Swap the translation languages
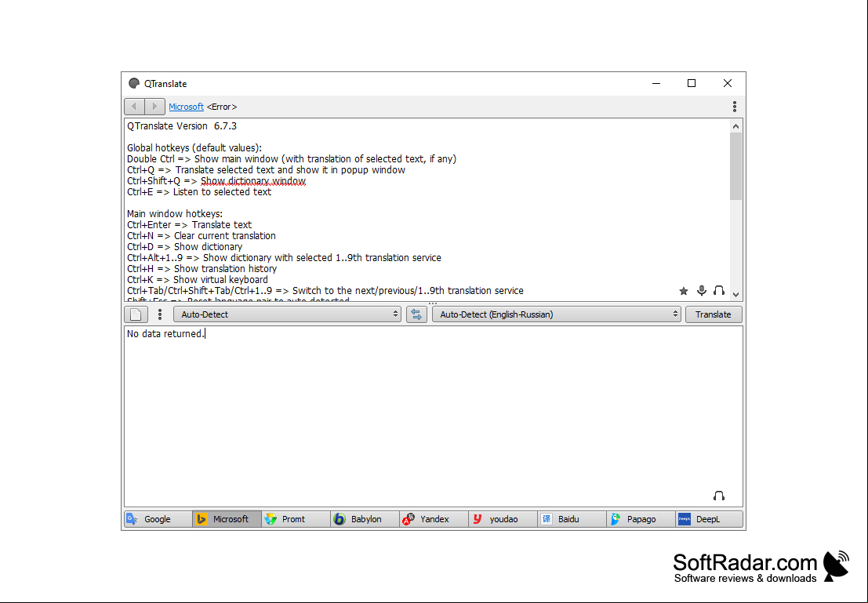The image size is (868, 603). coord(417,314)
